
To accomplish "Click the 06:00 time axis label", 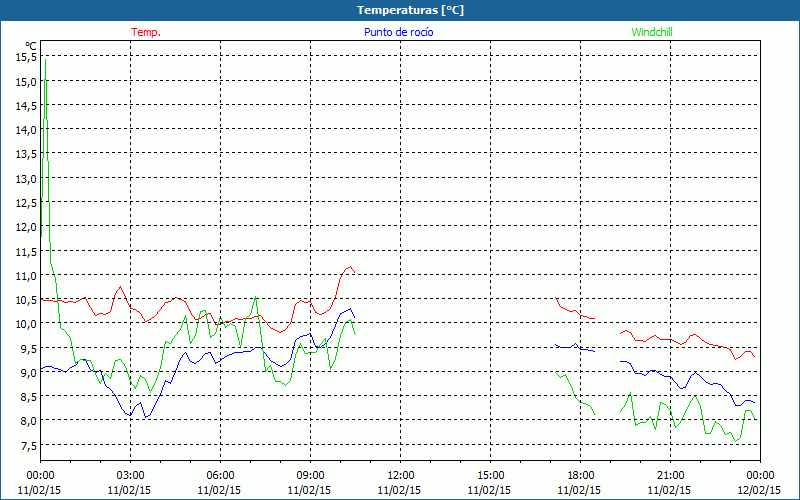I will tap(220, 476).
